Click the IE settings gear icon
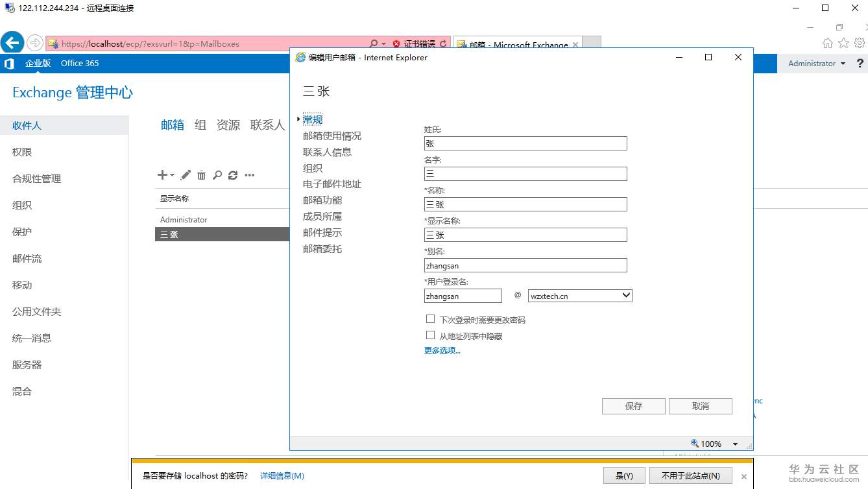Image resolution: width=868 pixels, height=489 pixels. [x=860, y=43]
